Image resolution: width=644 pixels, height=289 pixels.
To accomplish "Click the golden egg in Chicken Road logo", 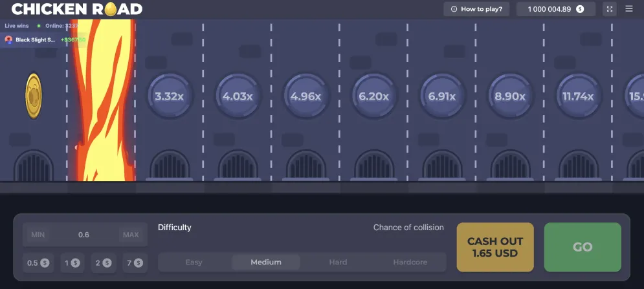I will tap(110, 8).
